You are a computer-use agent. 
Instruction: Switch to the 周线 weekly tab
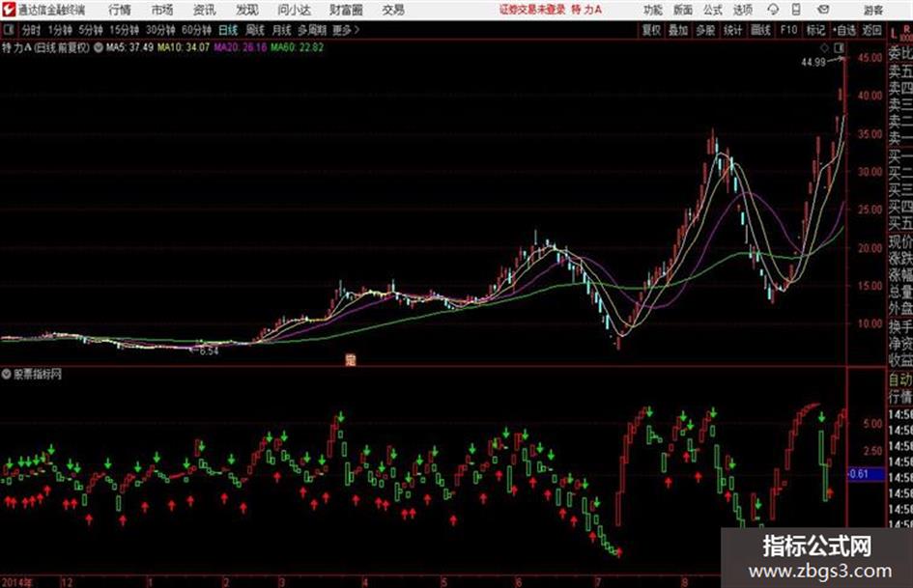coord(255,30)
